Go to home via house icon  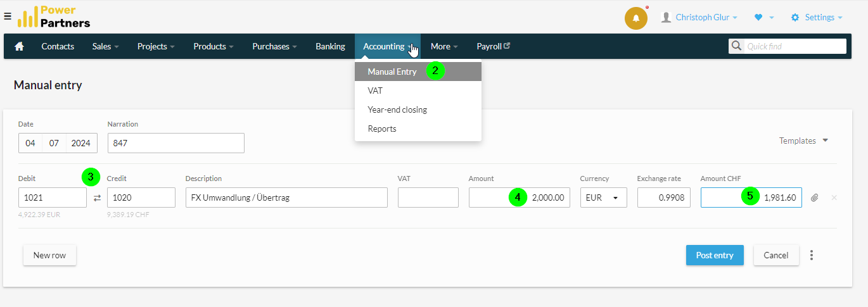(19, 46)
